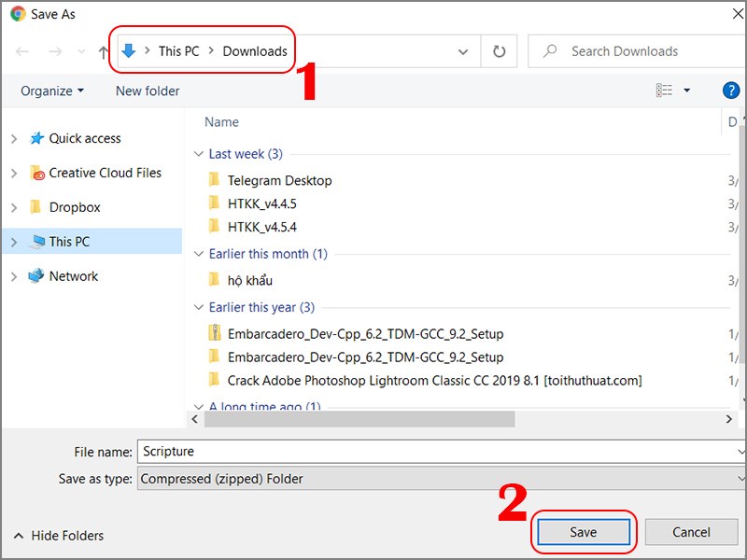Expand the Network tree node
The height and width of the screenshot is (560, 747).
(x=14, y=276)
